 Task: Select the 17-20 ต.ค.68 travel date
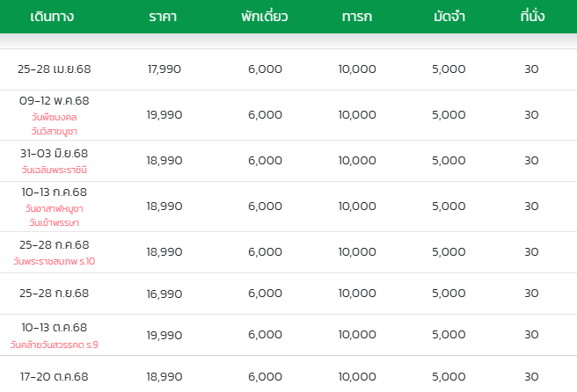coord(55,376)
